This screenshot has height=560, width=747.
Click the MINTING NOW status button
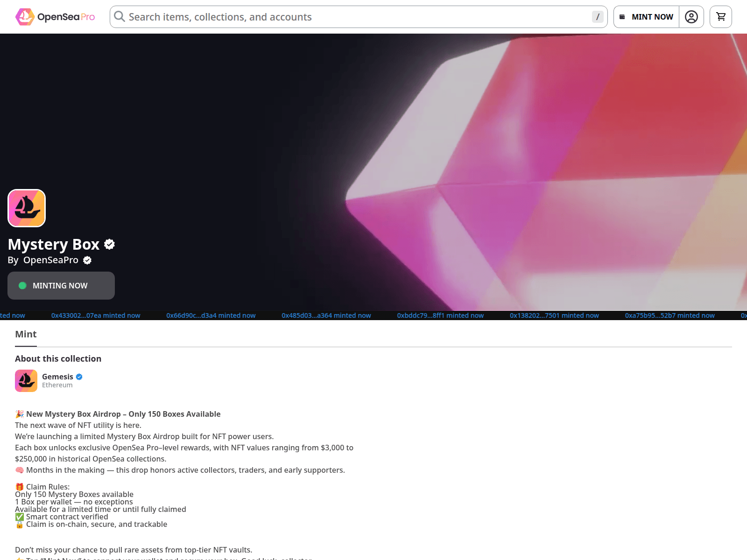61,286
